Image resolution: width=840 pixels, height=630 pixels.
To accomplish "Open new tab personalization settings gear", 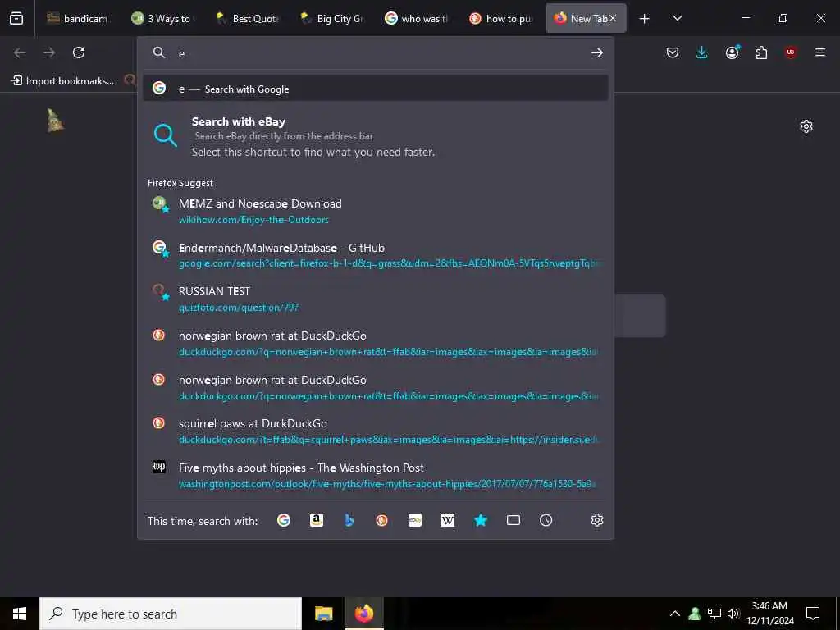I will [x=806, y=126].
